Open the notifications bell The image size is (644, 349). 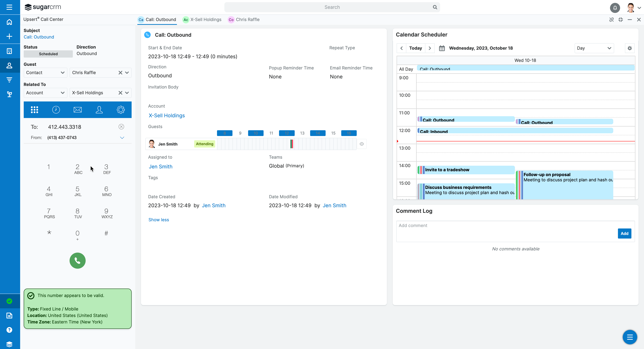(615, 8)
